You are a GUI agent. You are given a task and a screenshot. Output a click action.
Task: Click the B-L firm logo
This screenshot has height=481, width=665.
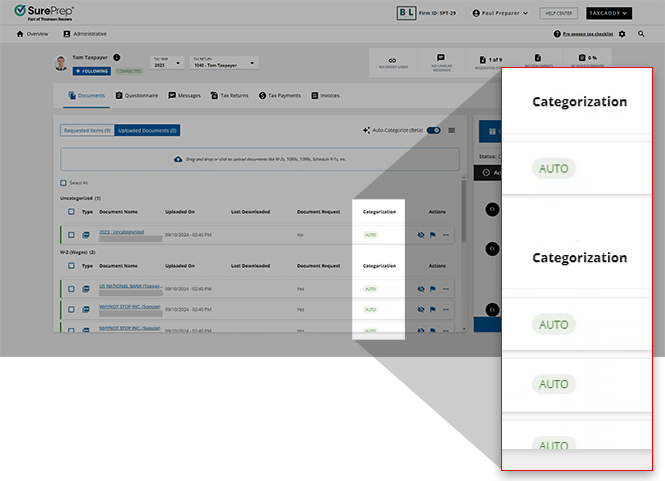pyautogui.click(x=406, y=13)
